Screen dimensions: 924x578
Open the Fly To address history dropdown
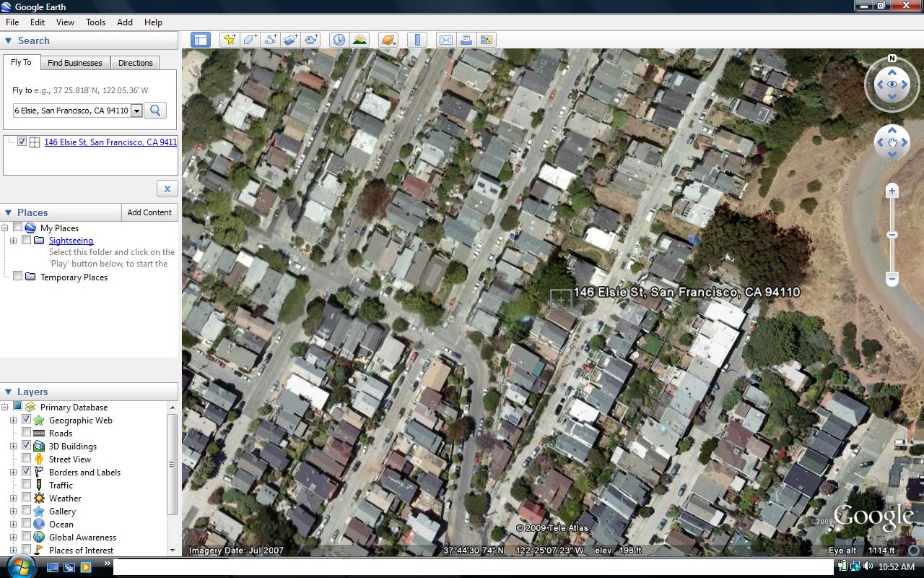(136, 111)
